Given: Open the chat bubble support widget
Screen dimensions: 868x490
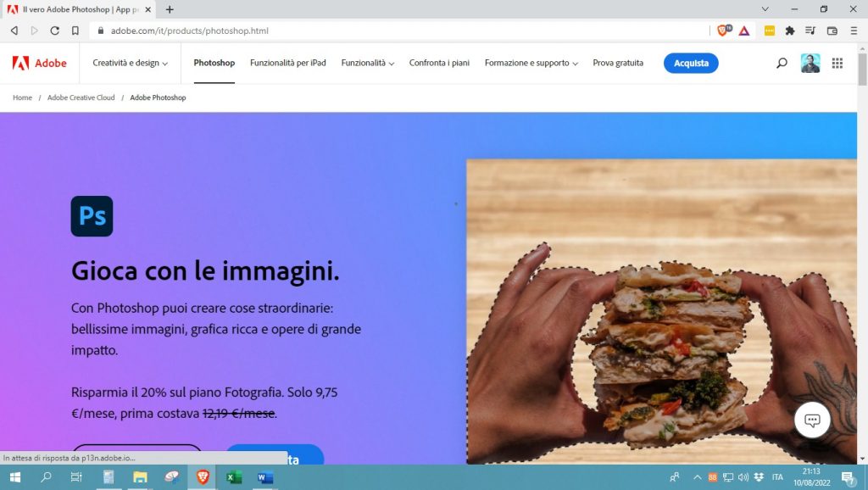Looking at the screenshot, I should click(812, 420).
